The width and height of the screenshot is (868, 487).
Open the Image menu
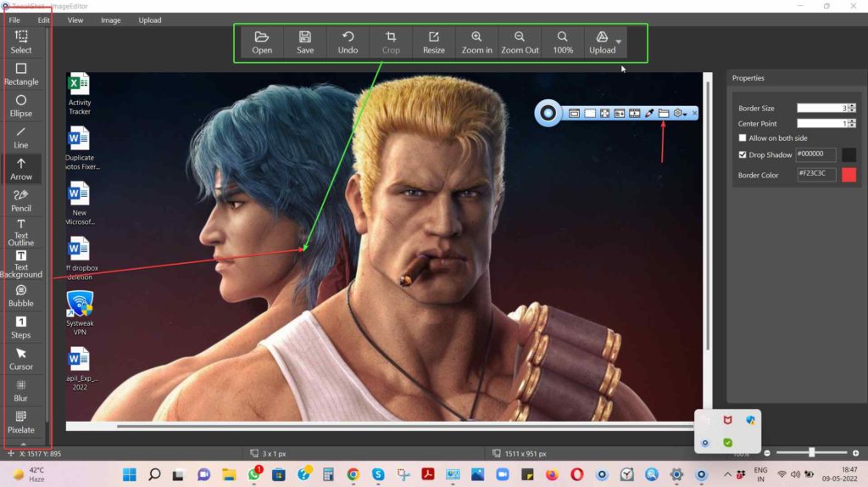[x=111, y=20]
